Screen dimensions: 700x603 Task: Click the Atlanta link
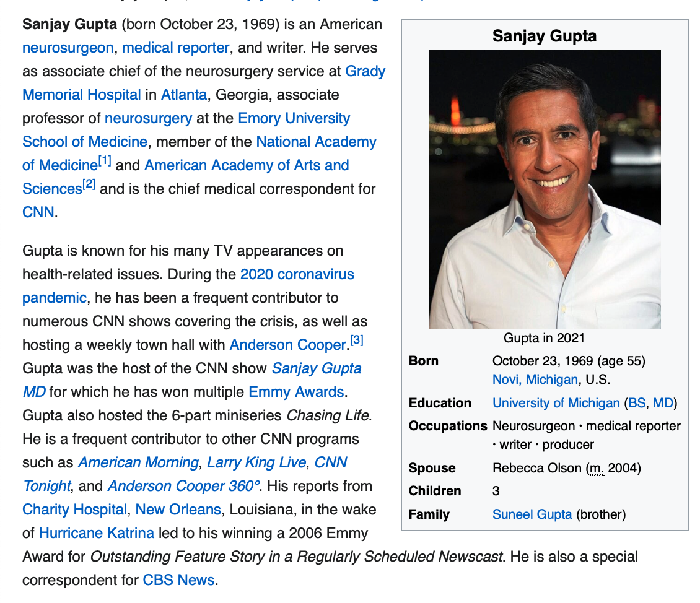(184, 95)
